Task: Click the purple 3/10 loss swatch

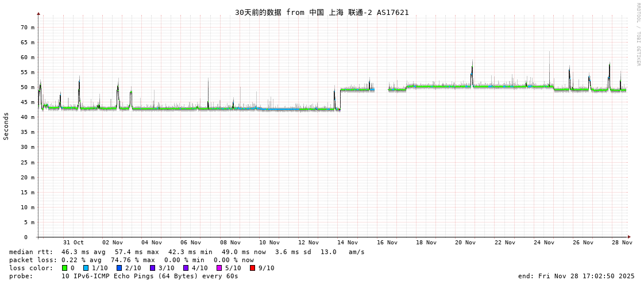Action: coord(153,268)
